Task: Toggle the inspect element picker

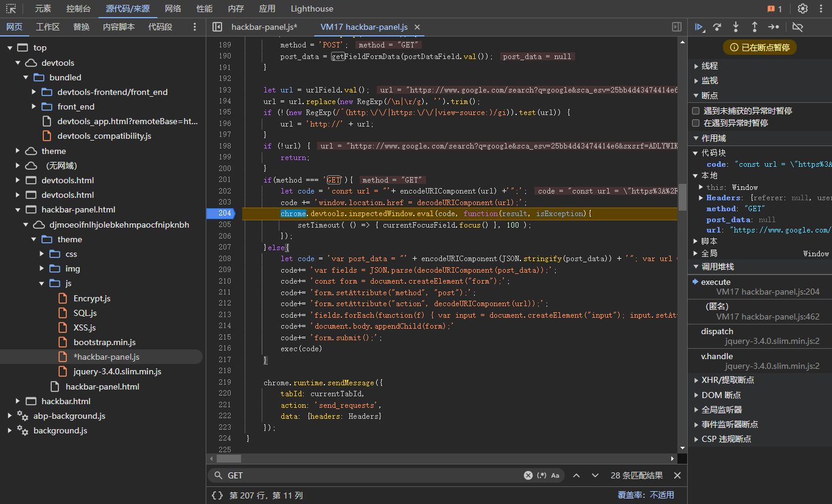Action: [x=11, y=9]
